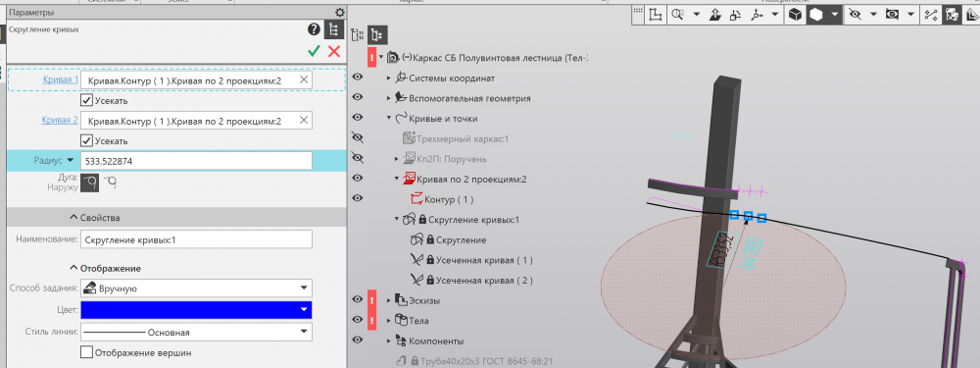Cancel the command with the red cross
This screenshot has height=368, width=980.
point(334,51)
